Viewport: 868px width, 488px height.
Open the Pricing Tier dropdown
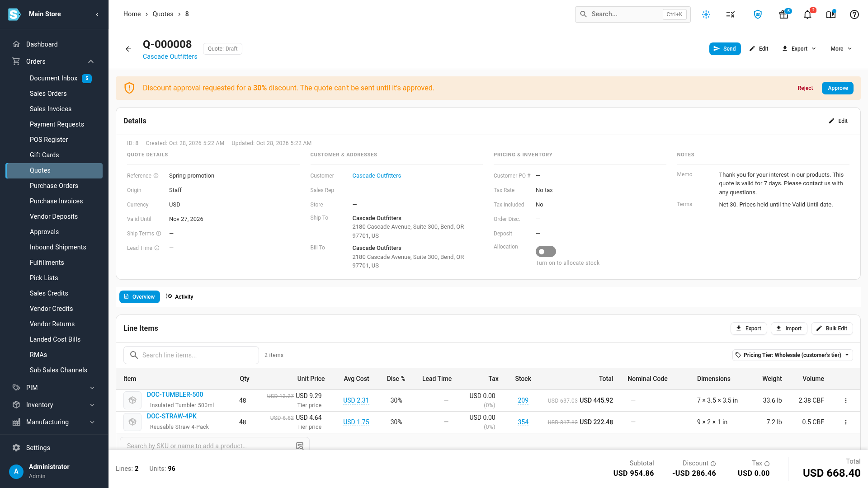[793, 355]
